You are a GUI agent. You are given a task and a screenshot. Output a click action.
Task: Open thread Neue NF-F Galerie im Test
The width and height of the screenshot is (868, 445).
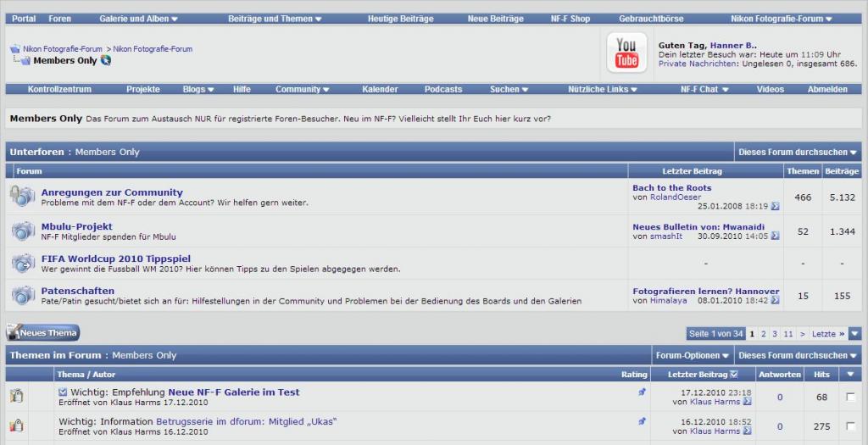(x=234, y=392)
